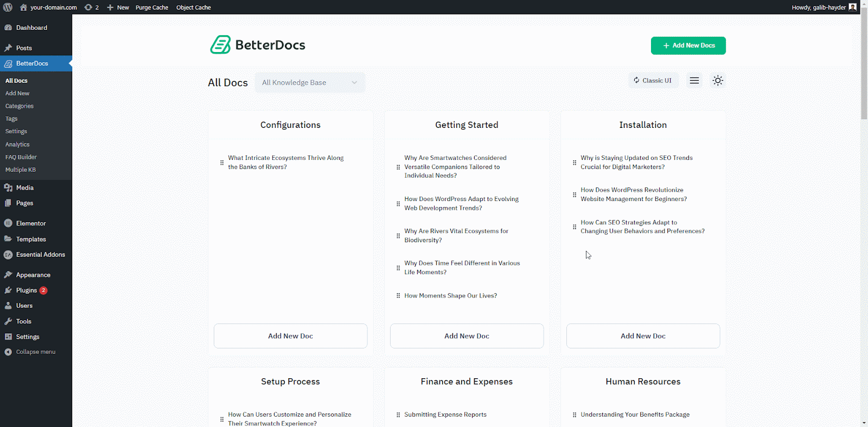This screenshot has height=427, width=868.
Task: Open FAQ Builder submenu link
Action: tap(21, 157)
